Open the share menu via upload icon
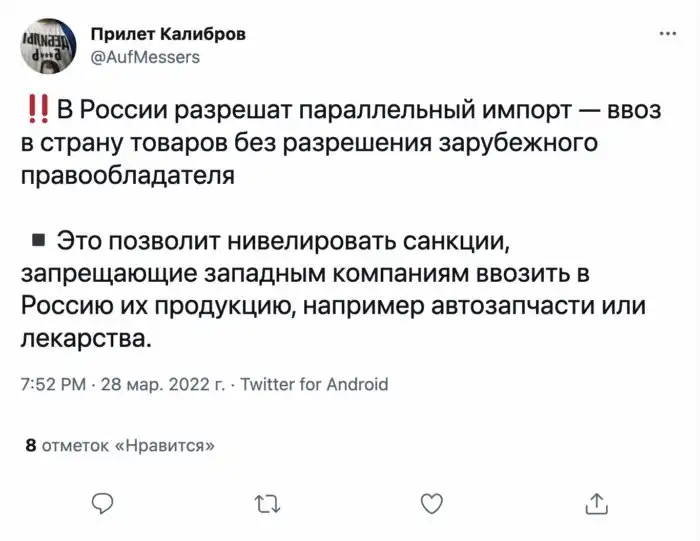Viewport: 700px width, 541px height. [x=595, y=503]
